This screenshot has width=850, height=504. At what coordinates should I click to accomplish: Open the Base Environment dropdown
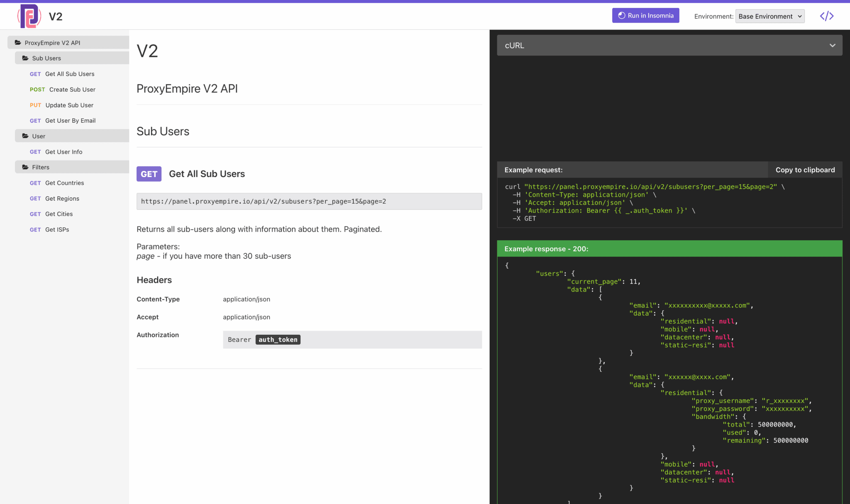click(x=770, y=16)
